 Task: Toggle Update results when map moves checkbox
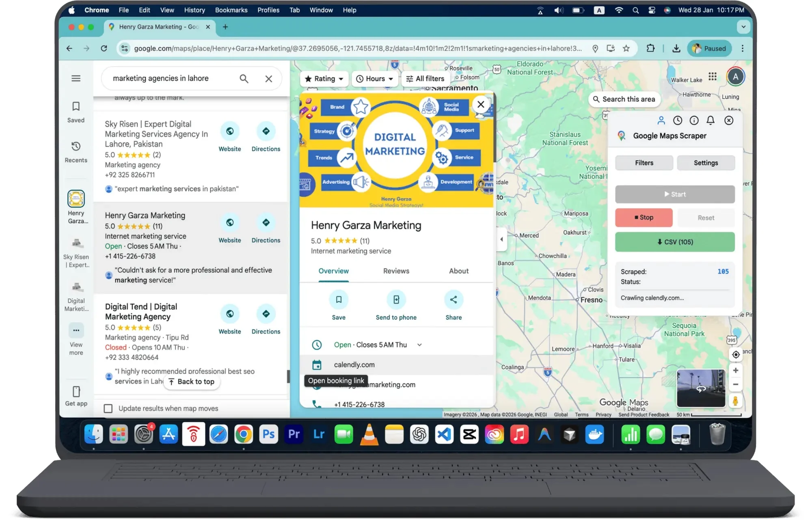click(x=108, y=408)
